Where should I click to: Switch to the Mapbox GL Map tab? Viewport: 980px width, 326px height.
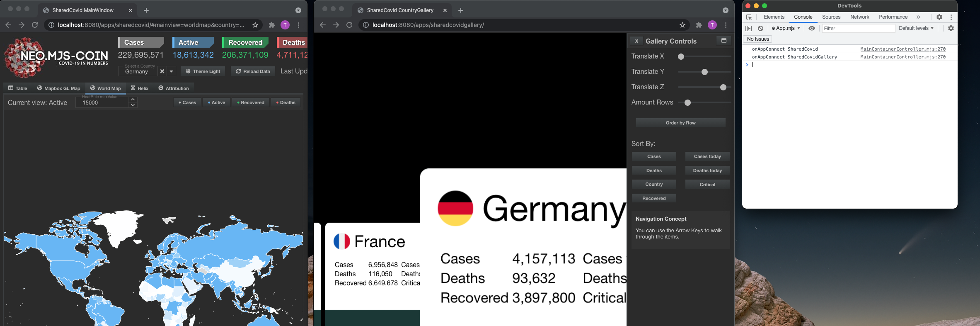[x=59, y=88]
